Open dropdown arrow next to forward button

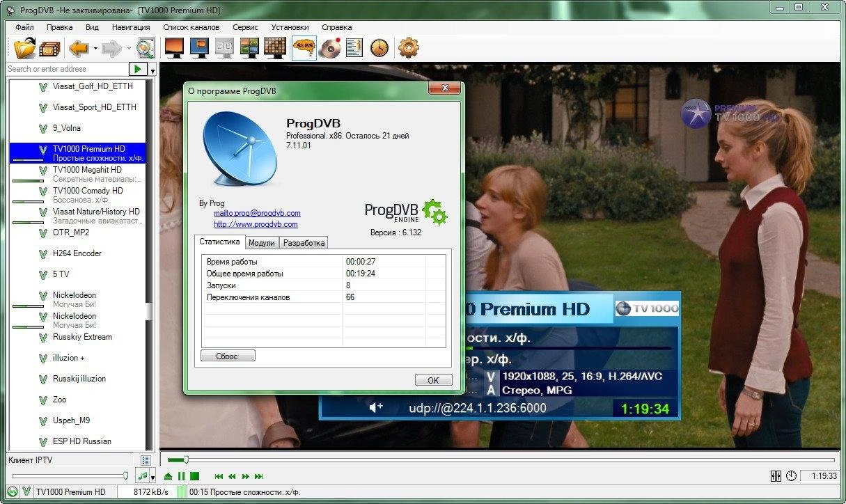tap(128, 49)
